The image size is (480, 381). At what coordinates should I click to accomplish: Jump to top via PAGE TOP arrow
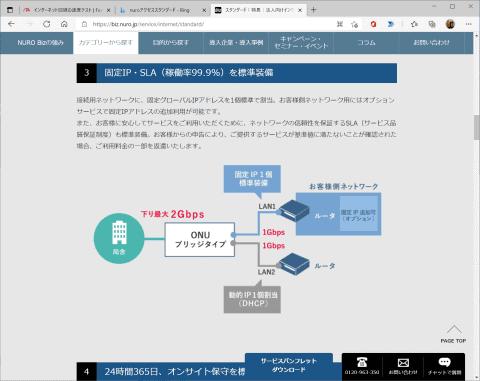(x=453, y=333)
